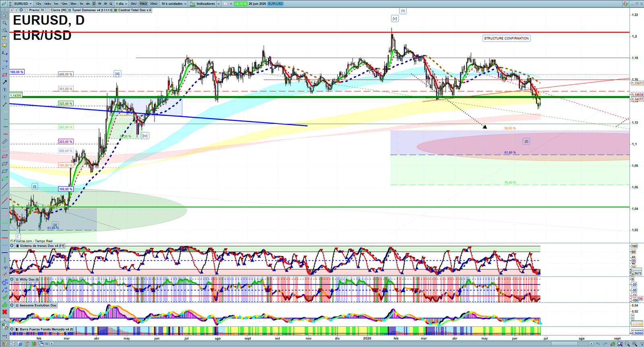The image size is (644, 347).
Task: Open the 10 k unidades dropdown
Action: pos(174,4)
